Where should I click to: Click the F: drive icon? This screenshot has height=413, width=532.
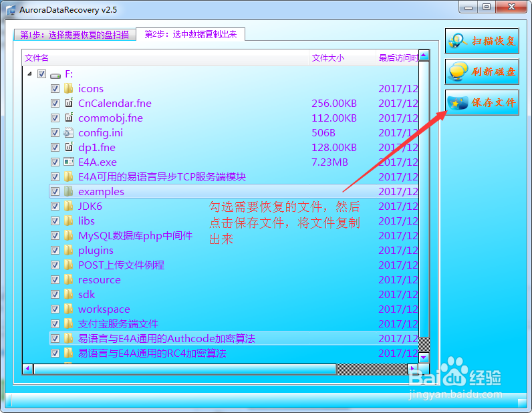click(55, 75)
